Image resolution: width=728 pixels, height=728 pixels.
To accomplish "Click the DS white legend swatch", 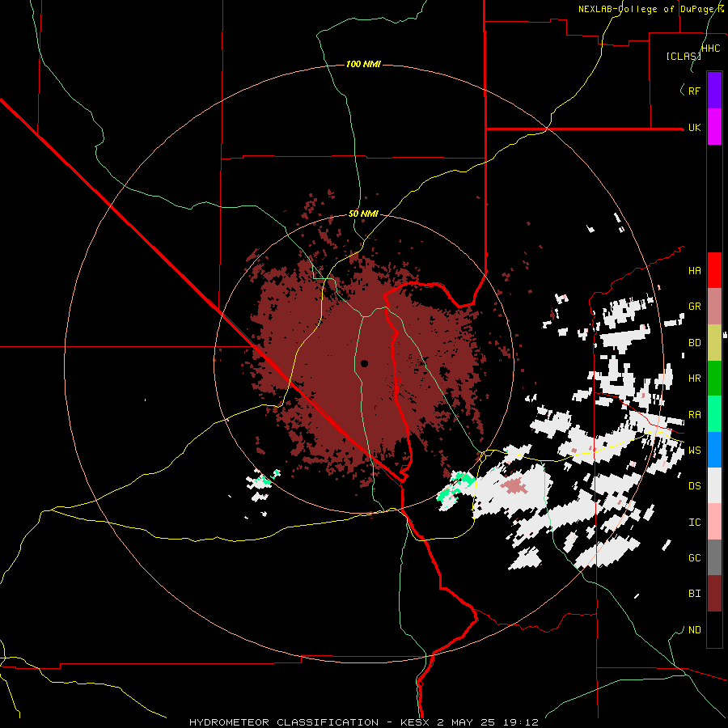I will pos(714,485).
